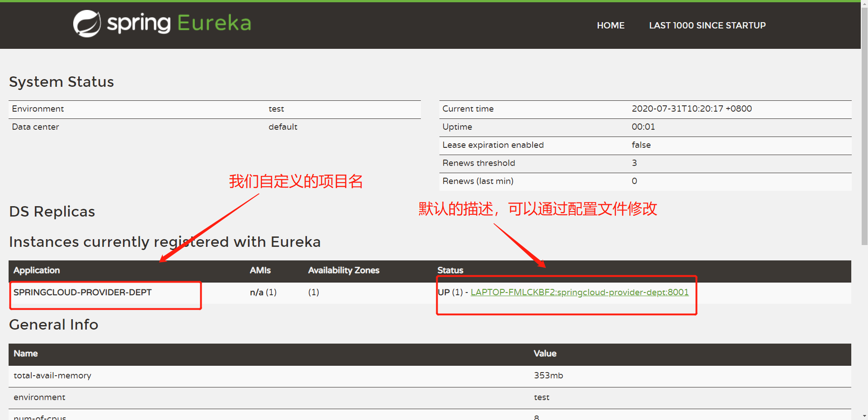The width and height of the screenshot is (868, 420).
Task: Open the HOME navigation item
Action: point(610,26)
